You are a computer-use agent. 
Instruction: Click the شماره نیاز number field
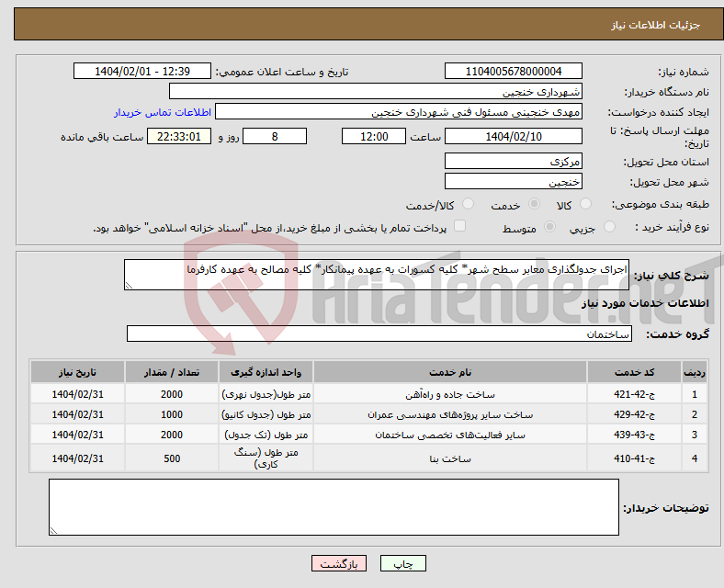[x=513, y=71]
